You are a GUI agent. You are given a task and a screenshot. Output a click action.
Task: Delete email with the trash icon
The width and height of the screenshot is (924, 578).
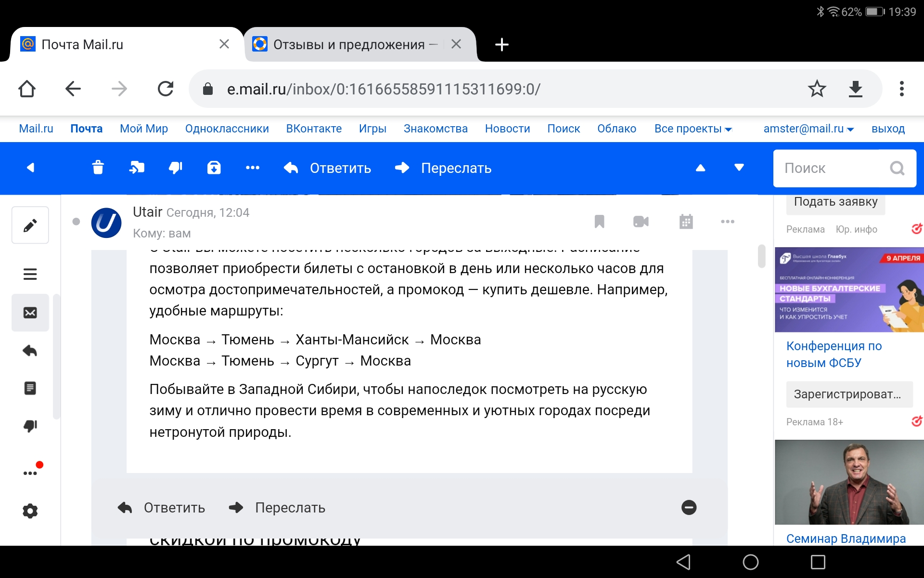coord(98,168)
